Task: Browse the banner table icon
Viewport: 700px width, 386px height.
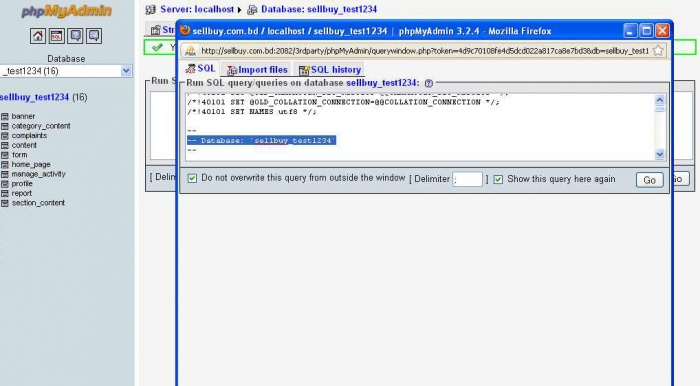Action: (5, 116)
